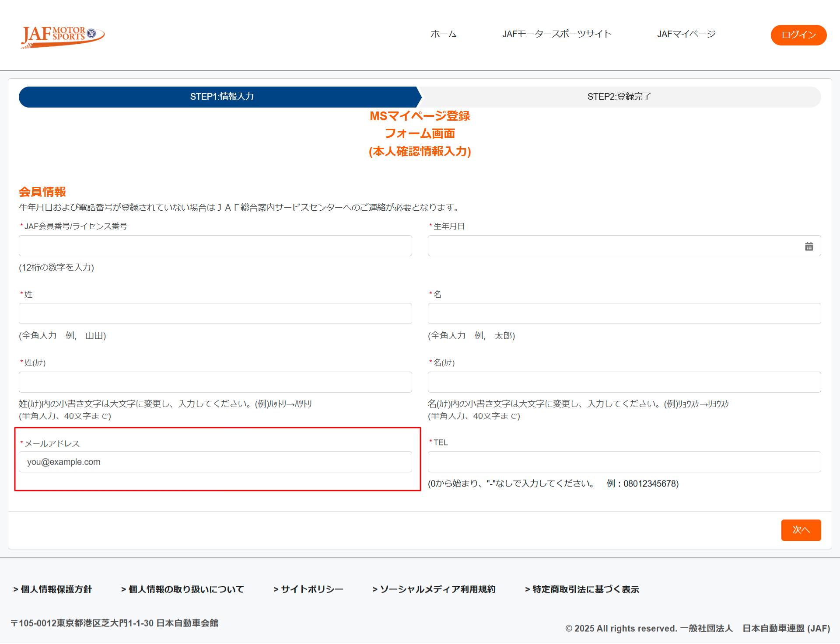Click the footer address 〒105-0012 text

coord(115,623)
